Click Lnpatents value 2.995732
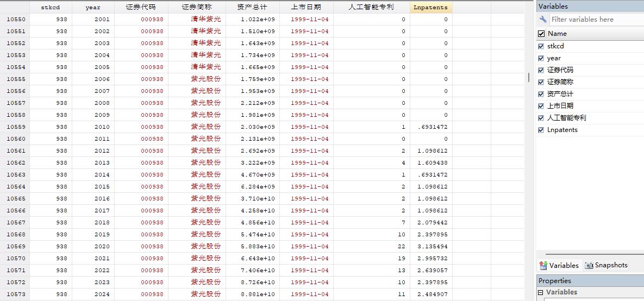Screen dimensions: 644x301 [434, 258]
